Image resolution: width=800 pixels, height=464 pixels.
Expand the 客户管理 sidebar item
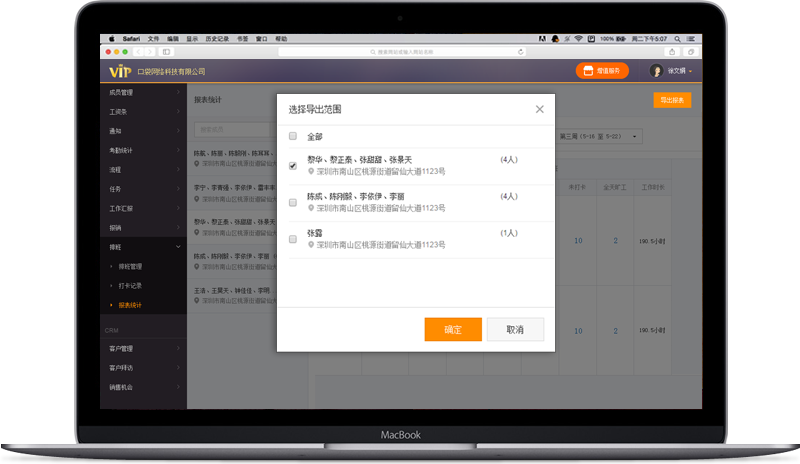(143, 349)
